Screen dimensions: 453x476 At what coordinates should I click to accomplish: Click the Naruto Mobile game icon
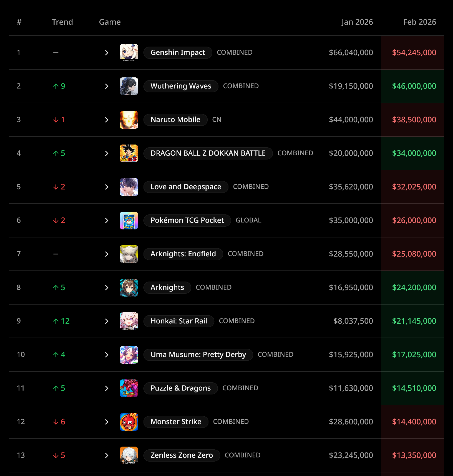[129, 120]
